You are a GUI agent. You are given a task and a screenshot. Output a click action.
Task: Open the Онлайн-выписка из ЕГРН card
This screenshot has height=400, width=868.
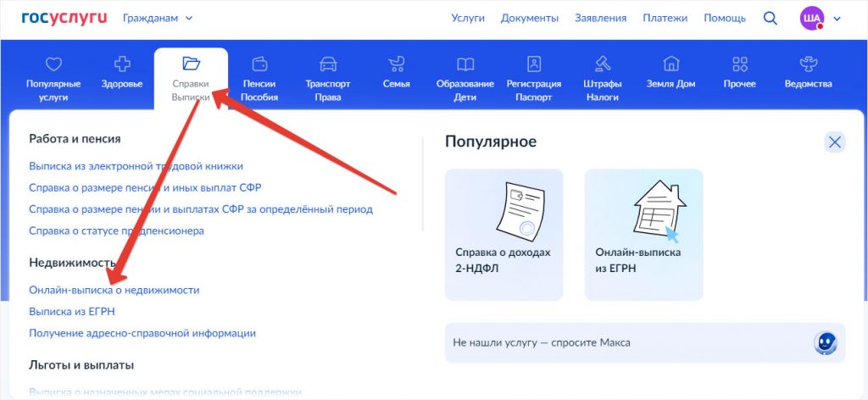tap(643, 234)
